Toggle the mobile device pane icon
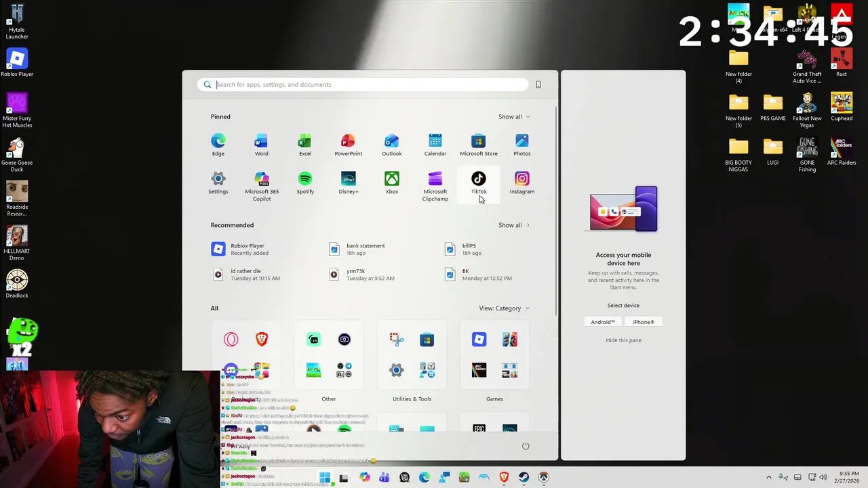 (x=538, y=85)
